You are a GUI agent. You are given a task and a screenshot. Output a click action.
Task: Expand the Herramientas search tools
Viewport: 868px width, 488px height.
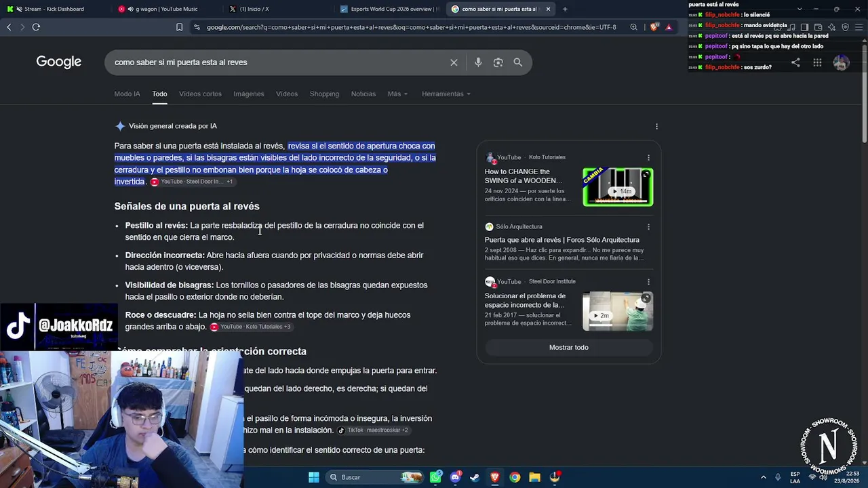tap(446, 94)
